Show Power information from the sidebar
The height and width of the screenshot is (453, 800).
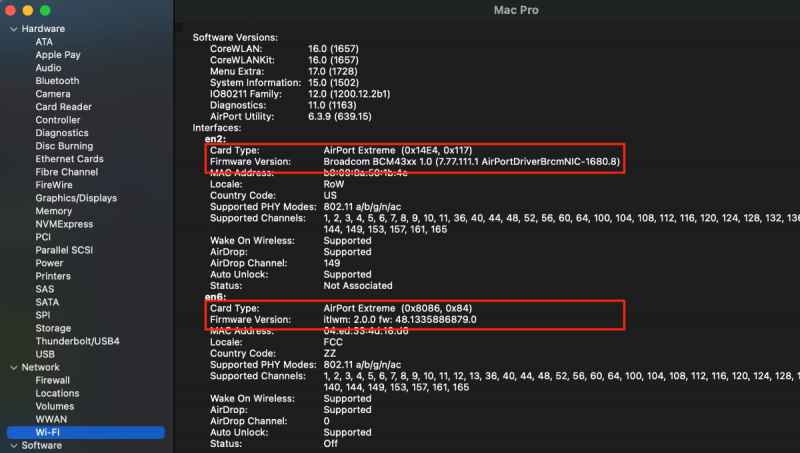coord(49,263)
